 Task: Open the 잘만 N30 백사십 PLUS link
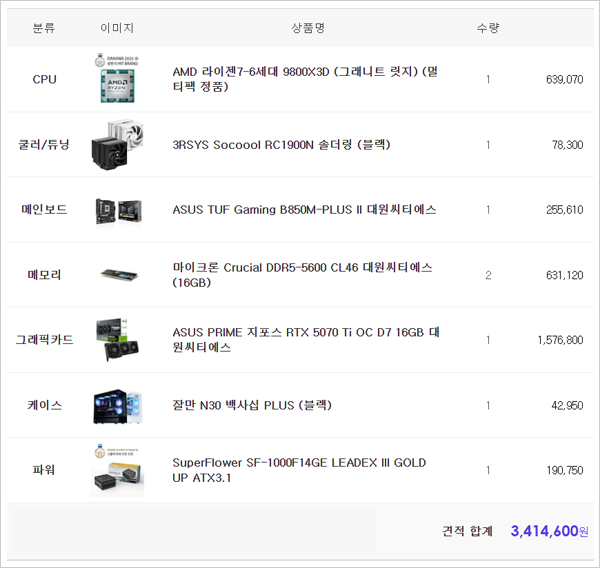pos(252,405)
